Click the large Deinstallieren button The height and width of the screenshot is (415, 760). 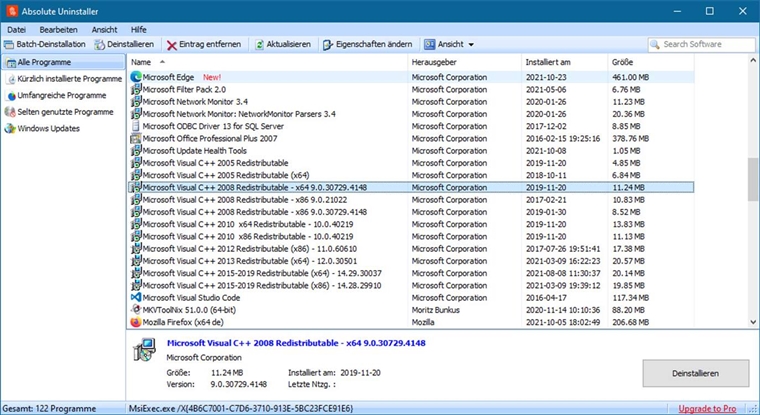point(696,373)
